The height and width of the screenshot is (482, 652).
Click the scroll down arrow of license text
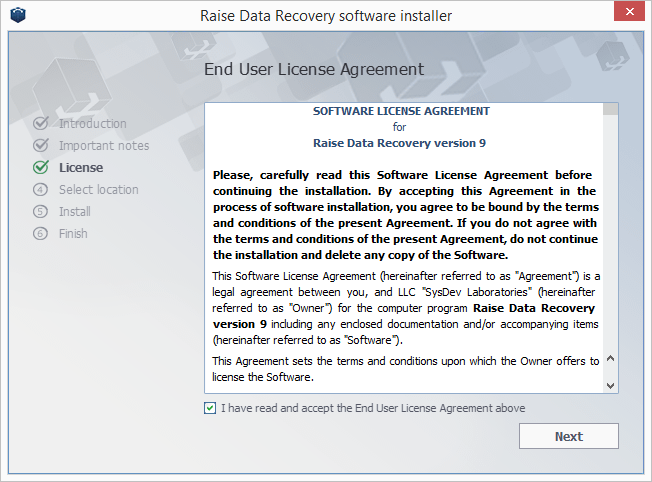610,386
